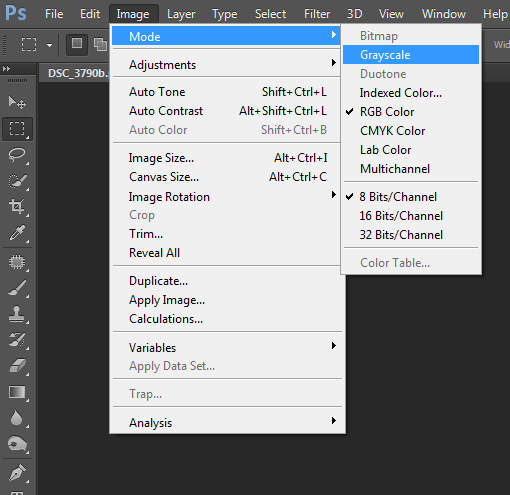This screenshot has width=510, height=495.
Task: Click the New Selection mode icon
Action: coord(77,44)
